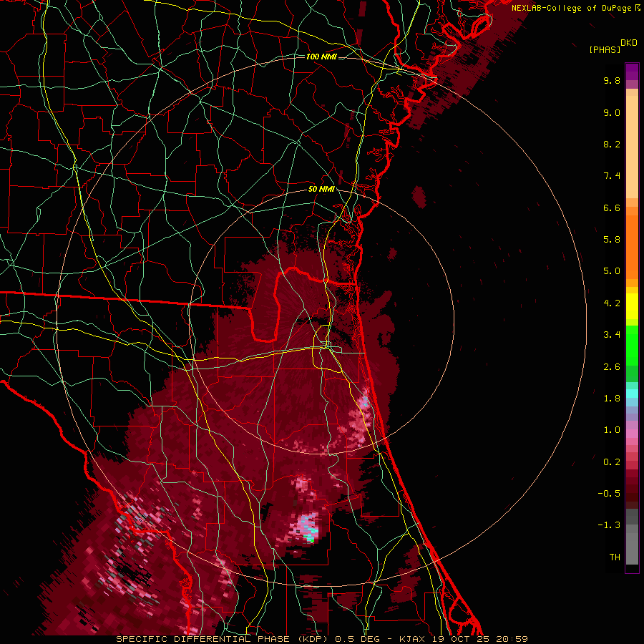The image size is (644, 644).
Task: Click the bright green segment of the color bar
Action: [x=632, y=345]
